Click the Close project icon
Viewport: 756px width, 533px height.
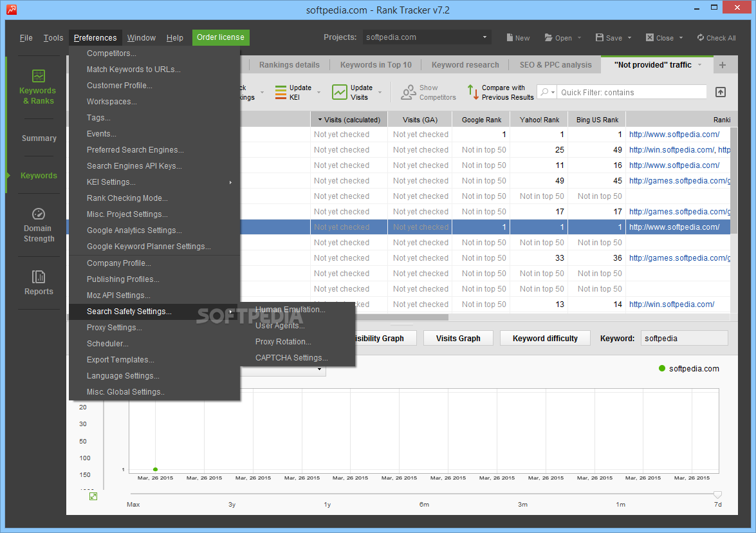[649, 37]
